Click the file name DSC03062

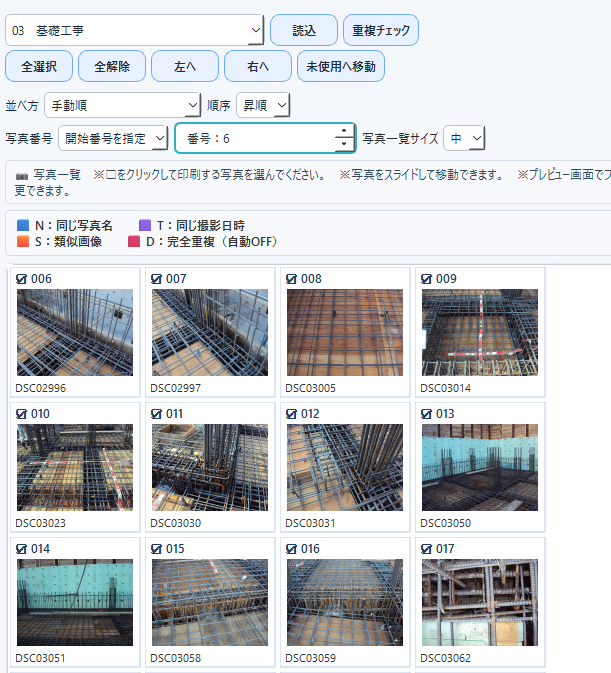[x=445, y=658]
